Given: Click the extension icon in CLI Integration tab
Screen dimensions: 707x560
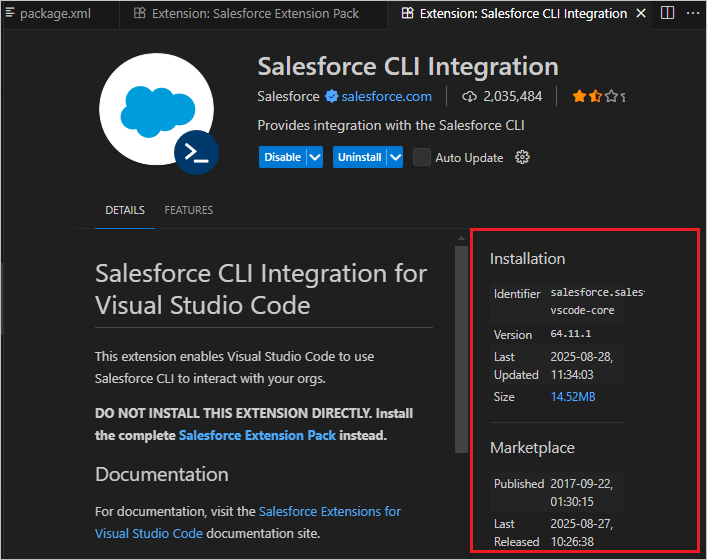Looking at the screenshot, I should [407, 13].
